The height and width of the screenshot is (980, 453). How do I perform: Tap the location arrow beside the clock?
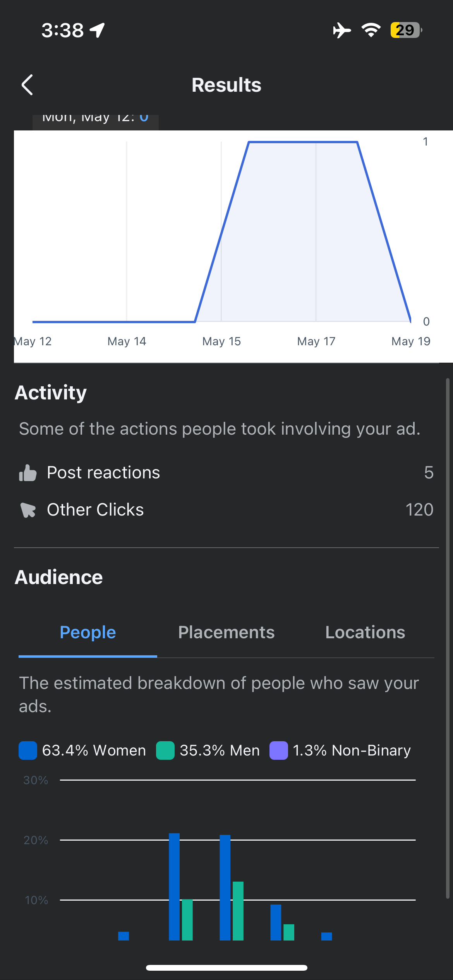coord(96,29)
